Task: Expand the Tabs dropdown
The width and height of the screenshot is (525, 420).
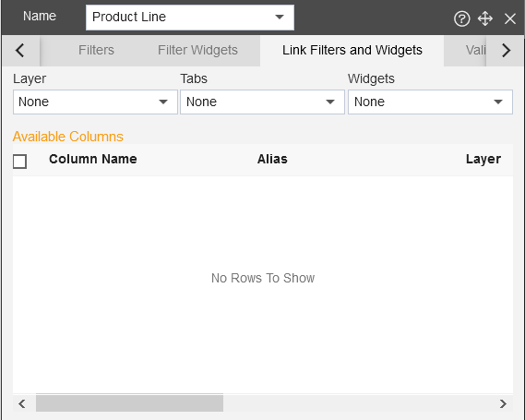Action: click(262, 102)
